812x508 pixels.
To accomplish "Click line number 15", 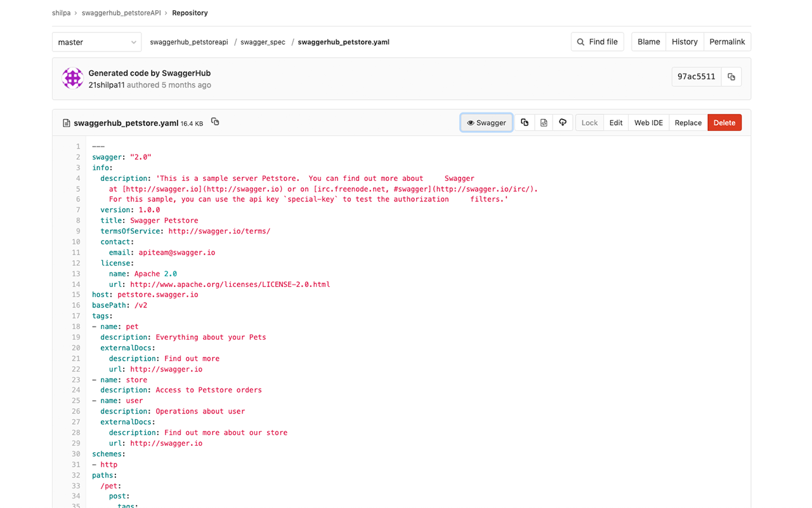I will [76, 295].
